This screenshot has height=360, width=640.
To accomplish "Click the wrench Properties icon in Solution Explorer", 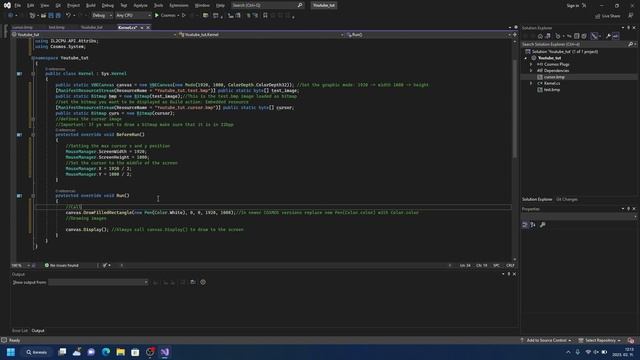I will [608, 36].
